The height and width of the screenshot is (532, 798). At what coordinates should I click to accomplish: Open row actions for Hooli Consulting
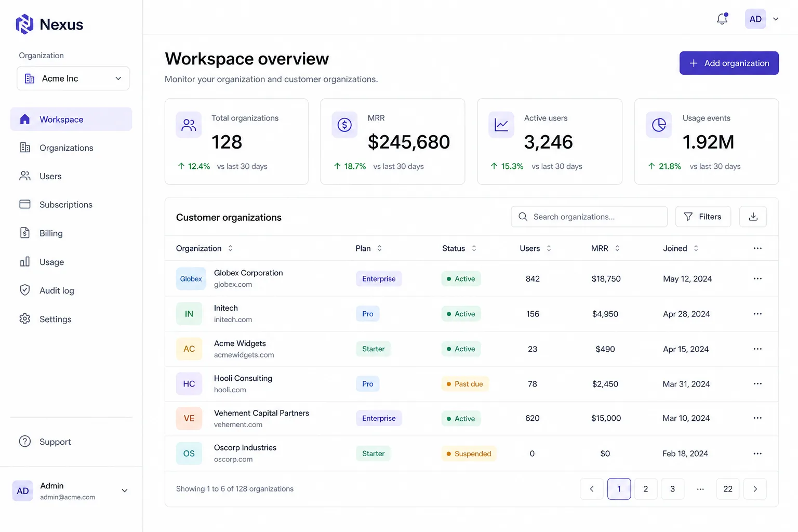click(x=757, y=383)
